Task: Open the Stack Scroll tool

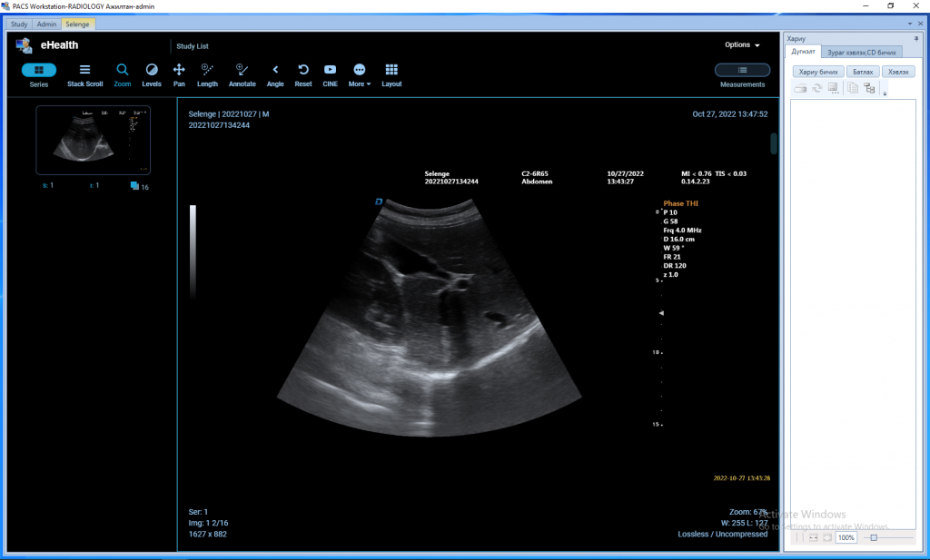Action: 84,75
